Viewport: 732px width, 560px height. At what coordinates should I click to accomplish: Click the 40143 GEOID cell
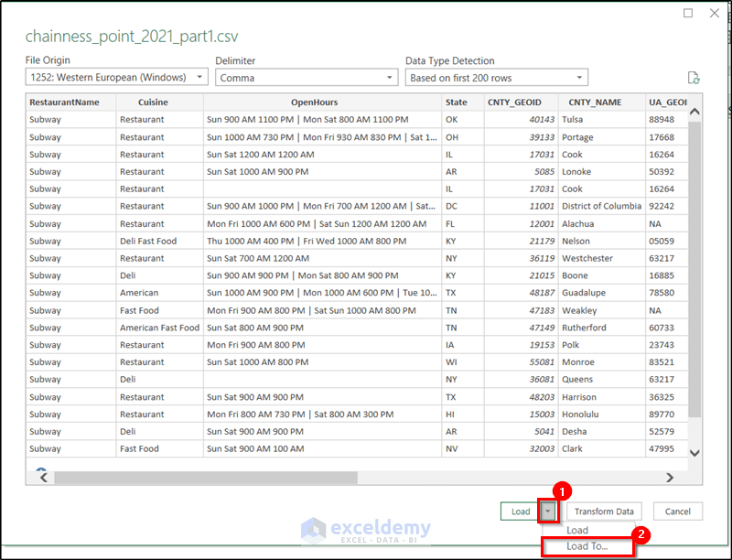522,120
